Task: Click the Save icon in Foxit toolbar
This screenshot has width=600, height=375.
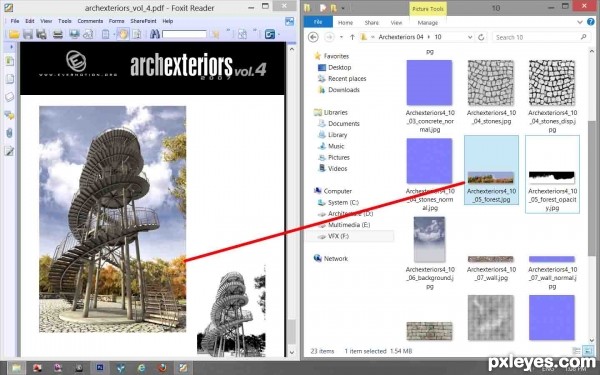Action: pos(28,34)
